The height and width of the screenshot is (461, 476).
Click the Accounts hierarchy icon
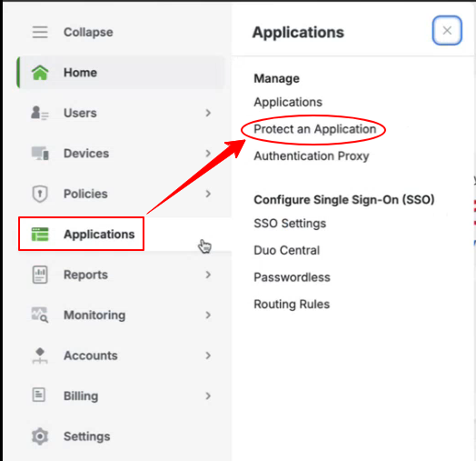tap(40, 356)
